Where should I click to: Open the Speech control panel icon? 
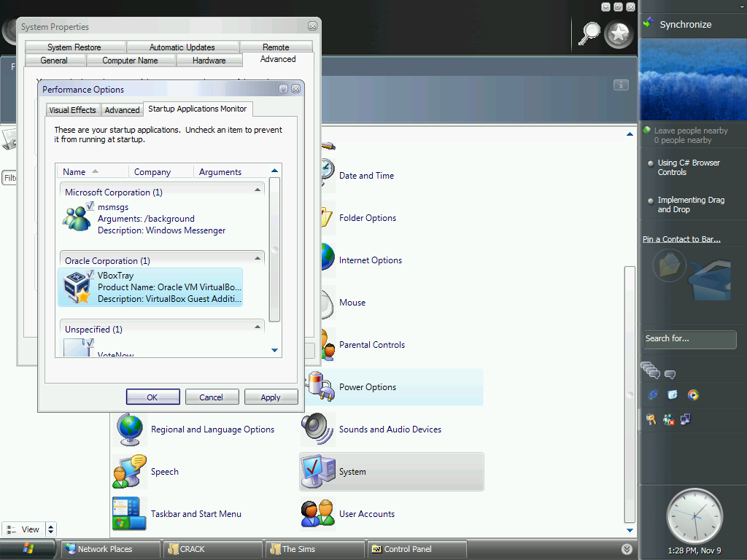pyautogui.click(x=130, y=472)
